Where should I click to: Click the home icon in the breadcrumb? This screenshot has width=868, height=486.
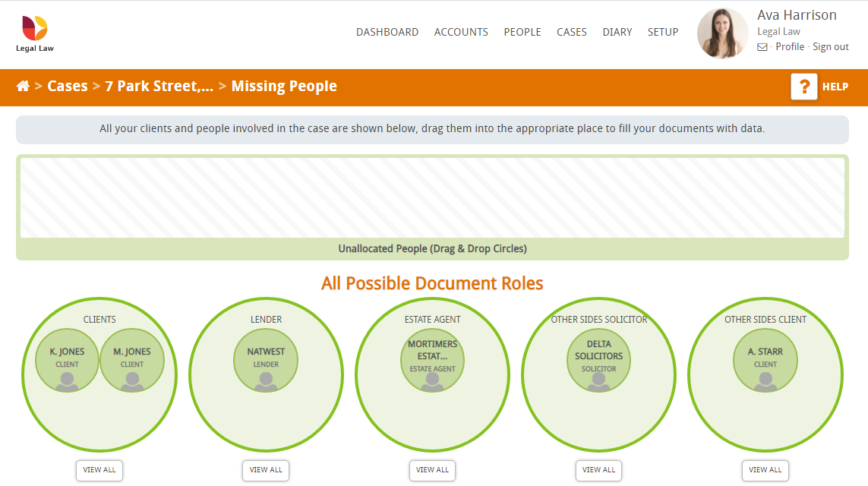point(23,86)
